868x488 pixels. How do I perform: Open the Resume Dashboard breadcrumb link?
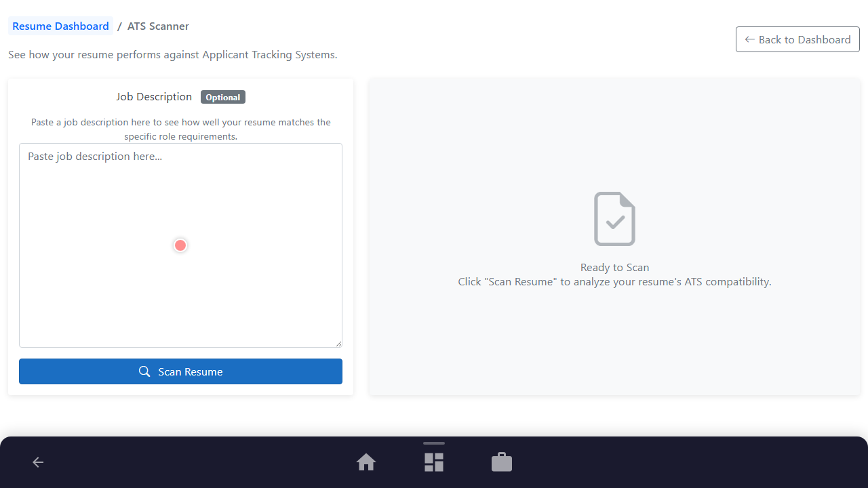[x=60, y=26]
